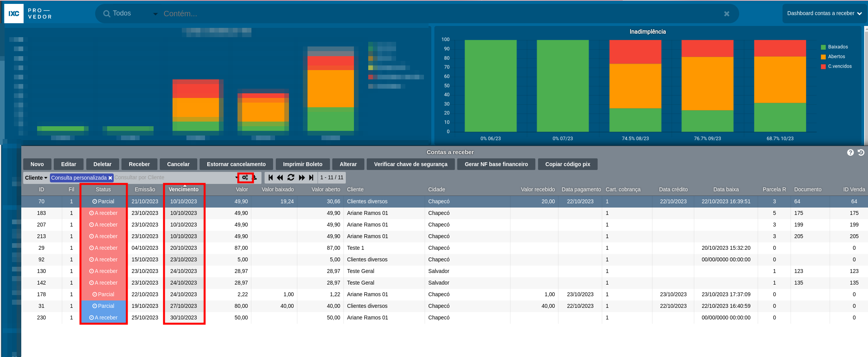Click the Consultar por Cliente input field
This screenshot has height=357, width=868.
174,178
